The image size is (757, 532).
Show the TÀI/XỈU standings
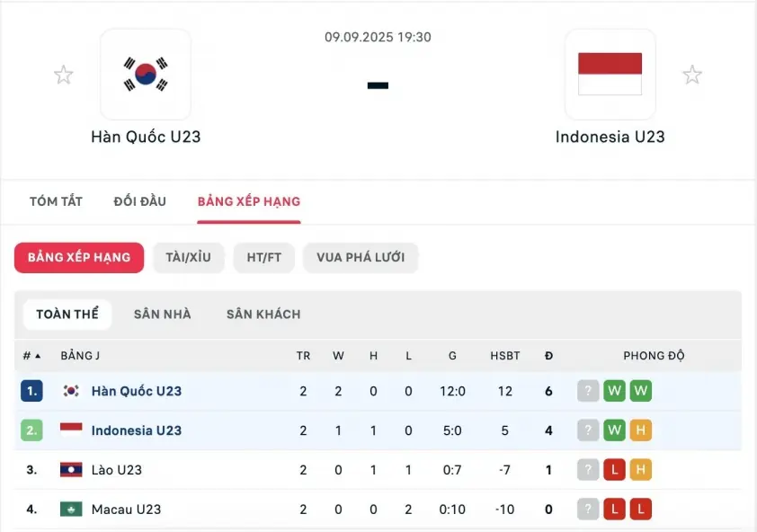(x=188, y=257)
